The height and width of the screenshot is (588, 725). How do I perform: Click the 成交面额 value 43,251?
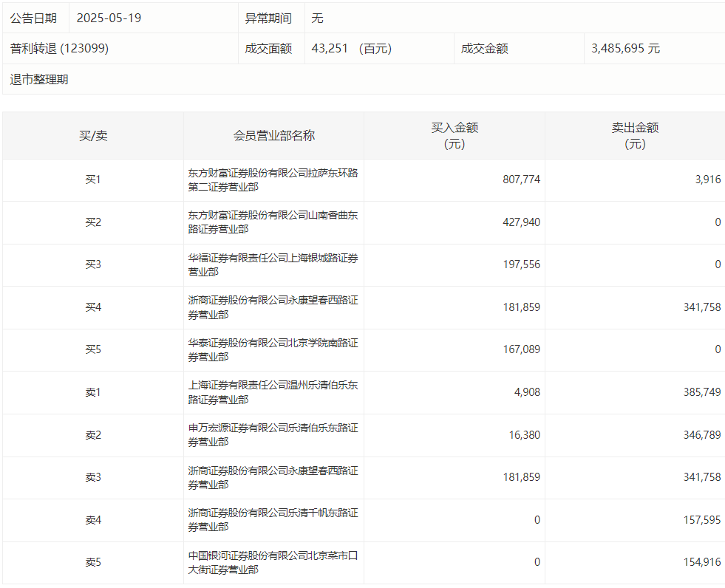[330, 49]
